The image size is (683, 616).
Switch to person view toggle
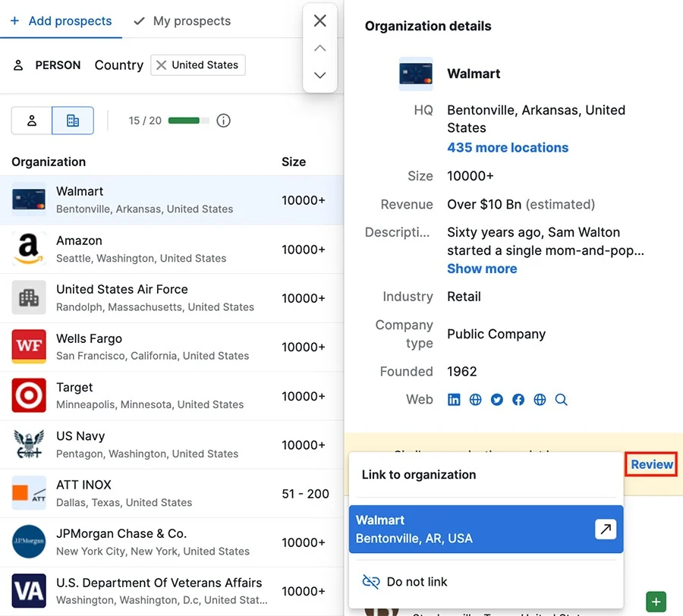click(x=32, y=121)
